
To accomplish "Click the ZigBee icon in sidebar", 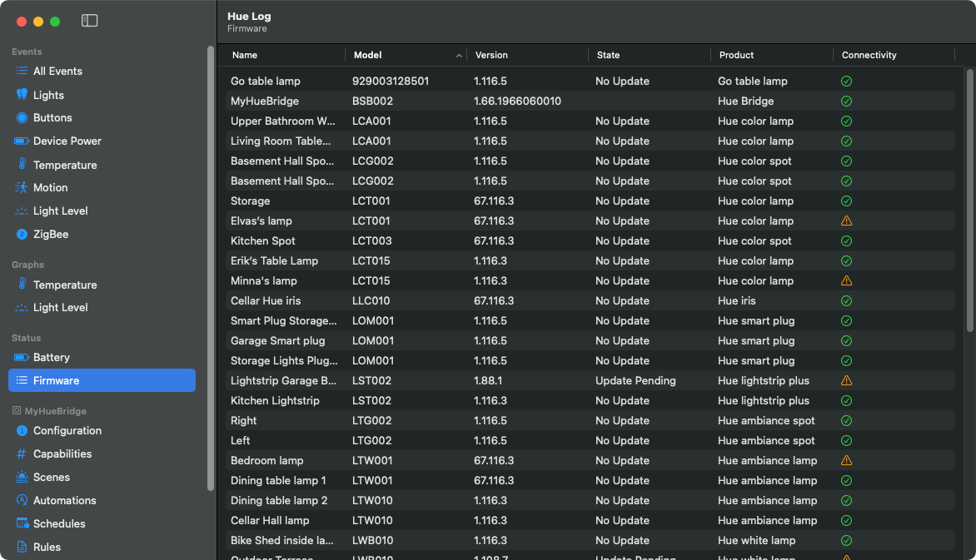I will pyautogui.click(x=22, y=235).
